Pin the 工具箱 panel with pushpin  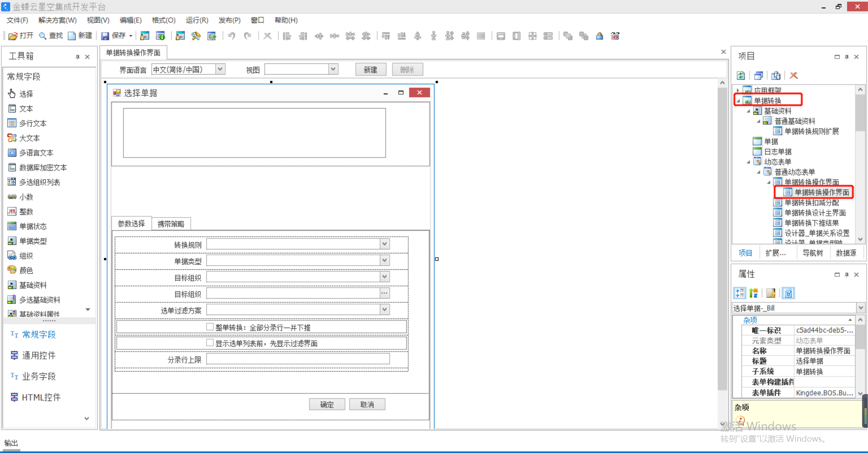77,57
